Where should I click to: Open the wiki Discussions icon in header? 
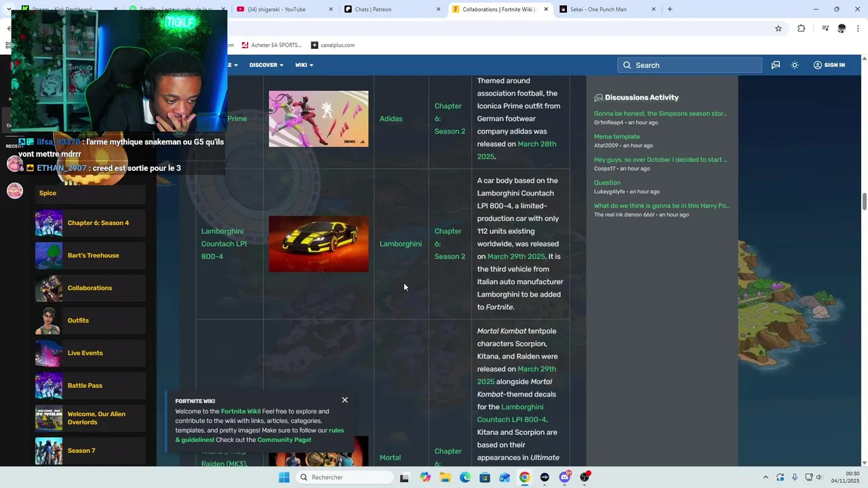(x=776, y=65)
